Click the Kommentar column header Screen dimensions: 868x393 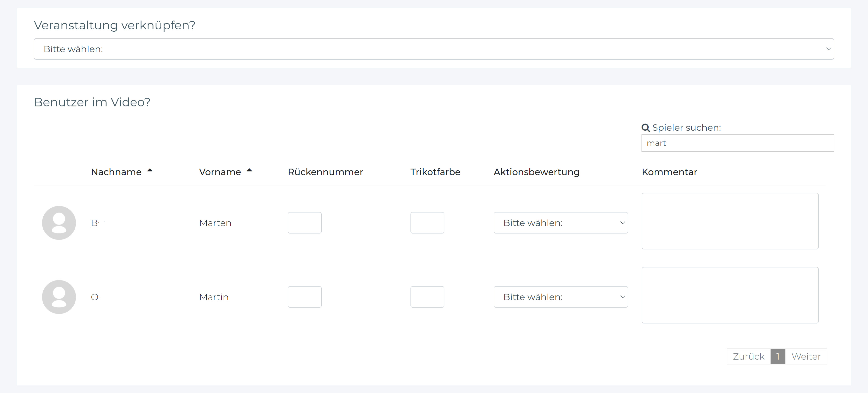pyautogui.click(x=670, y=172)
